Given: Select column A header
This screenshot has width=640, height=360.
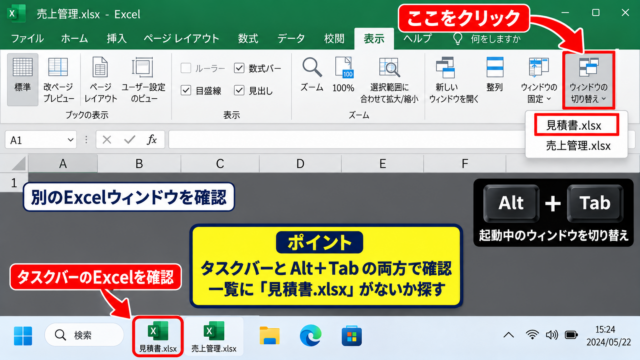Looking at the screenshot, I should (63, 164).
